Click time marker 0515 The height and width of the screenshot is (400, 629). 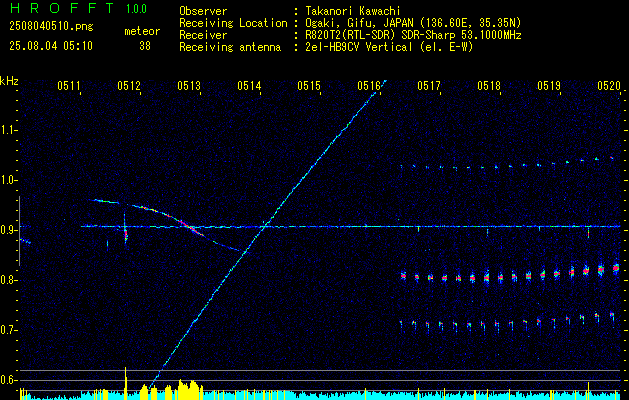point(309,86)
